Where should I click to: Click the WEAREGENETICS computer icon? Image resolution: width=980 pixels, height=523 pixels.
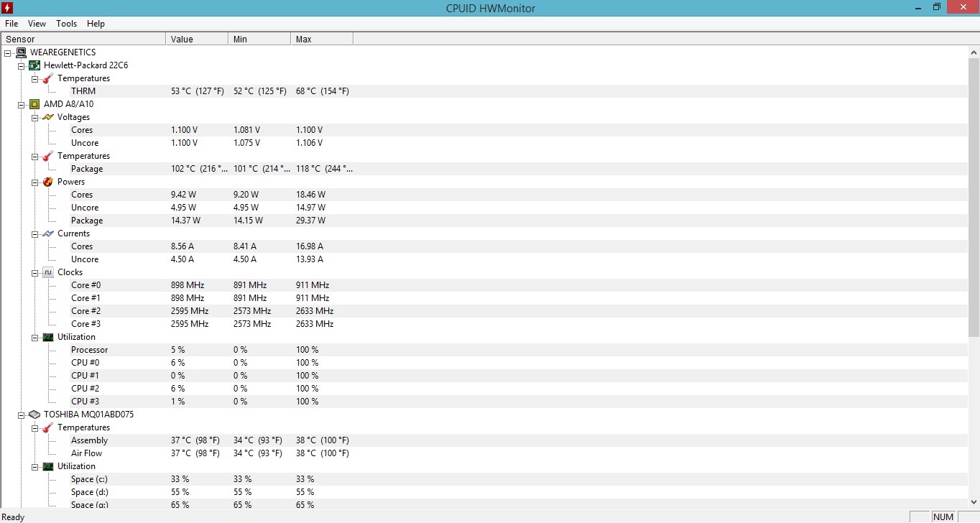(21, 52)
